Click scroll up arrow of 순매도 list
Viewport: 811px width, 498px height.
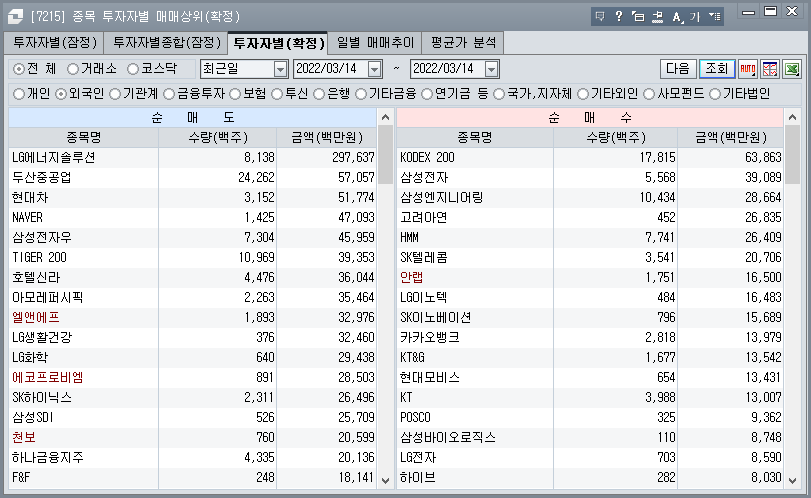[x=385, y=117]
